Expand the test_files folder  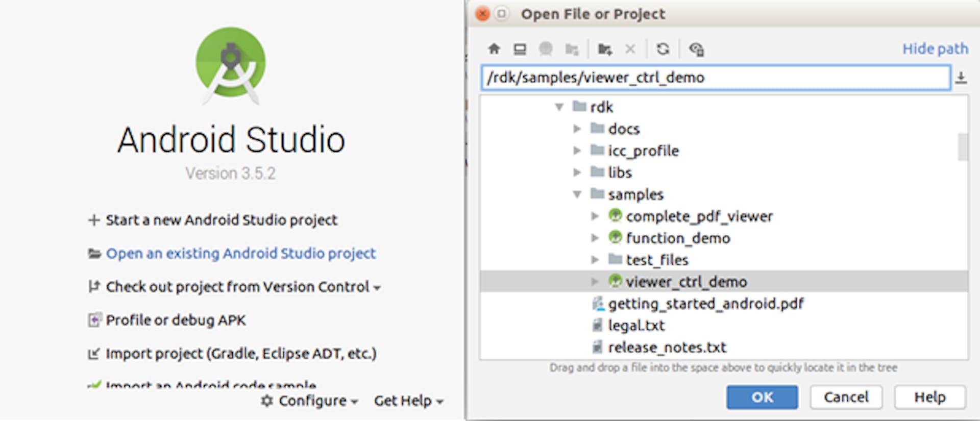595,260
